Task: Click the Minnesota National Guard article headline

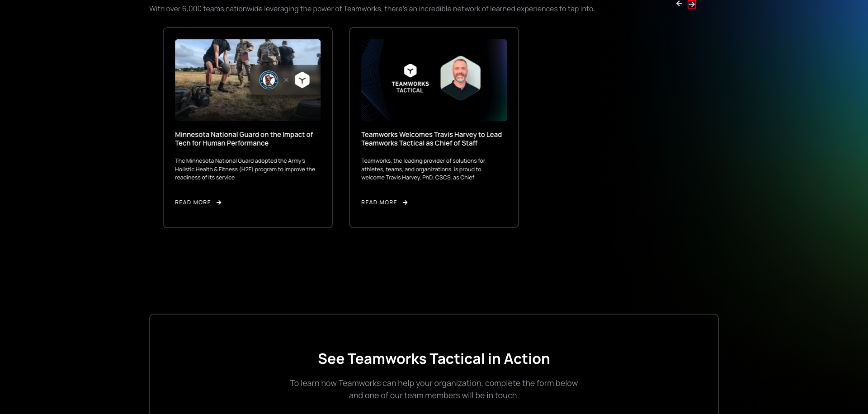Action: click(x=244, y=139)
